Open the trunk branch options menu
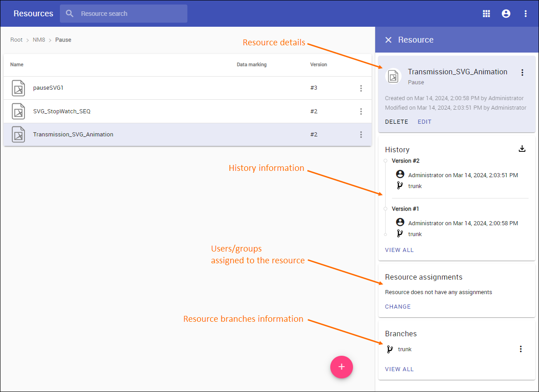Viewport: 539px width, 392px height. click(521, 349)
